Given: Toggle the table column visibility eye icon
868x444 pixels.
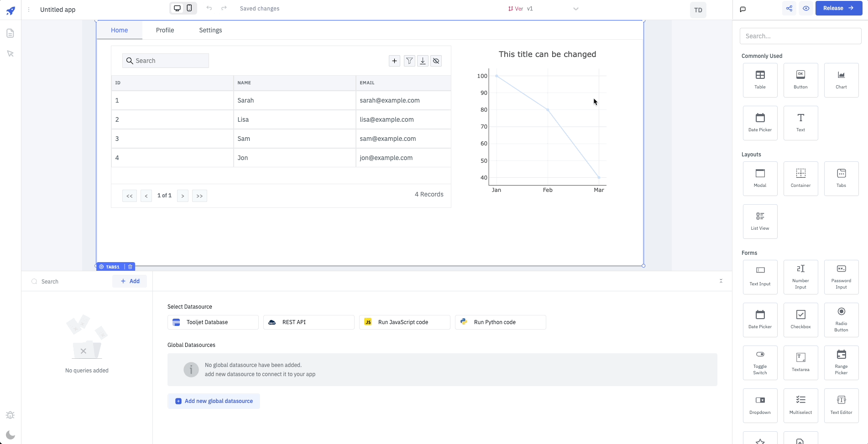Looking at the screenshot, I should 436,61.
